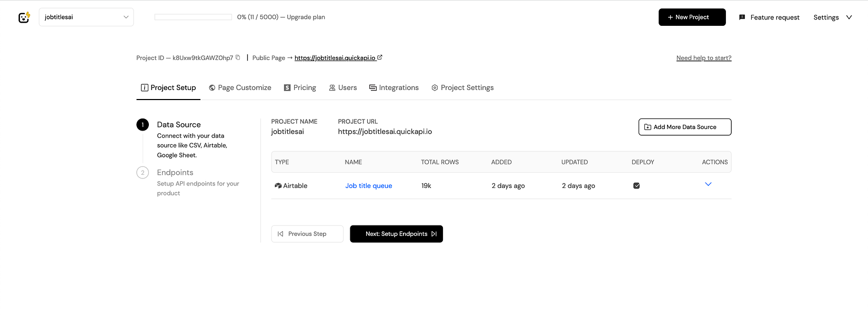Toggle the Deploy checkbox for Job title queue
The image size is (868, 316).
click(x=637, y=186)
